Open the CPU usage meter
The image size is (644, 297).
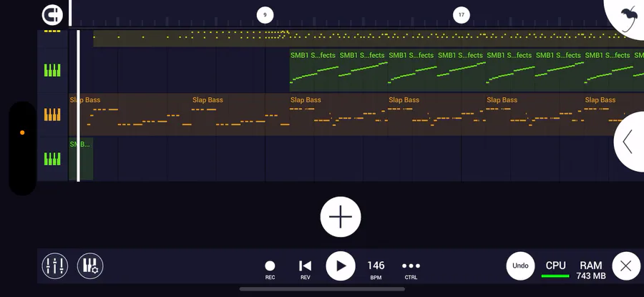click(x=556, y=269)
